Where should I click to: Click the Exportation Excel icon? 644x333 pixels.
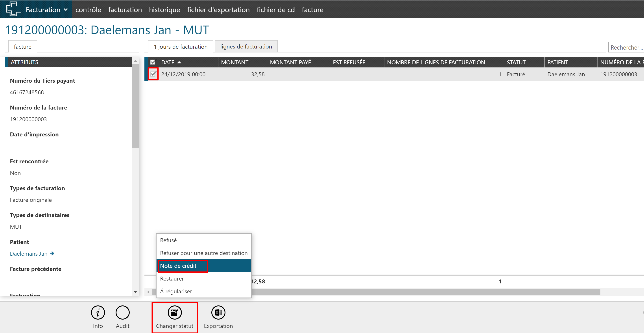point(218,313)
